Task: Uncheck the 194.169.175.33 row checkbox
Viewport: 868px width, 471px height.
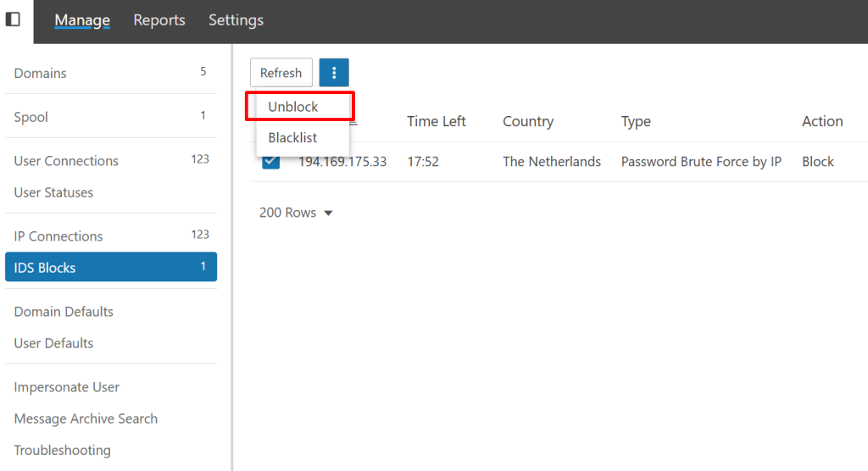Action: pos(270,161)
